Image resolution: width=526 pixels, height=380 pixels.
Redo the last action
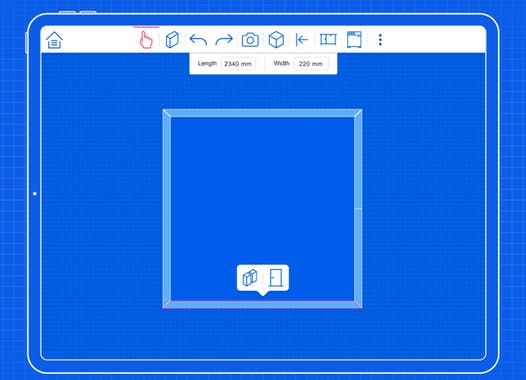coord(224,40)
